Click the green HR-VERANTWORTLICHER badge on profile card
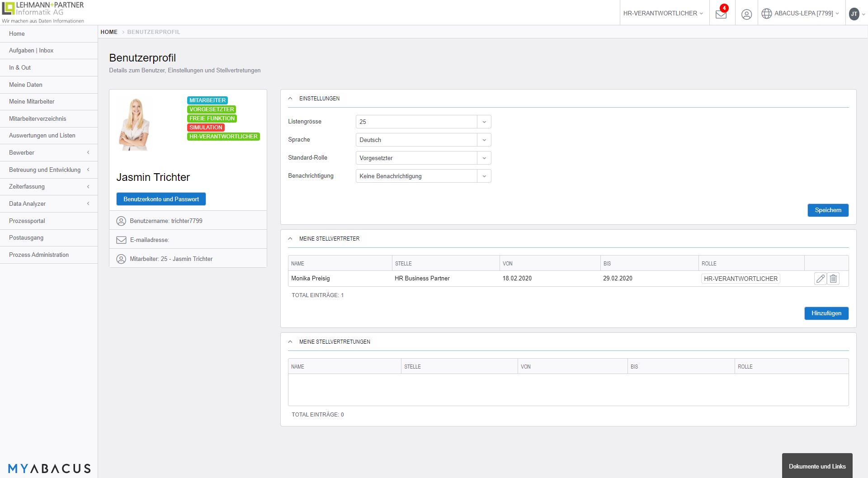The width and height of the screenshot is (868, 478). (223, 137)
